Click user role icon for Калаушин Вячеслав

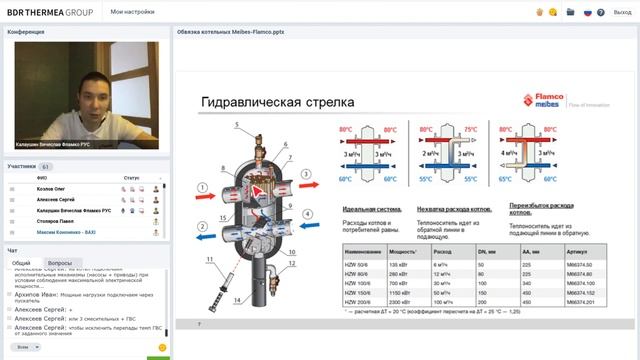pyautogui.click(x=156, y=211)
